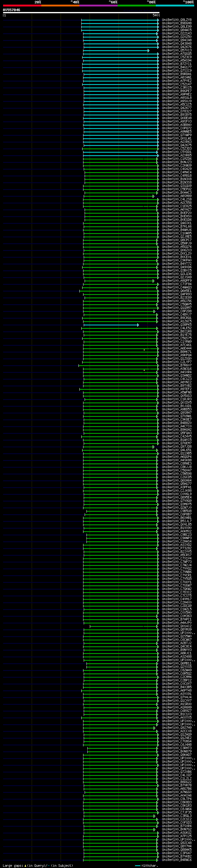Click the white query length bar
This screenshot has height=868, width=197.
click(81, 12)
